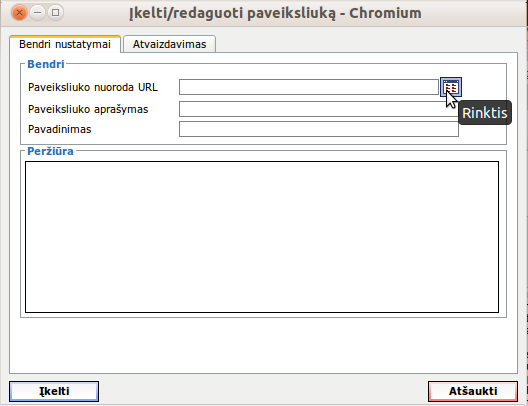The image size is (528, 406).
Task: Close the Įkelti/redaguoti paveiksliuką window
Action: [x=20, y=13]
